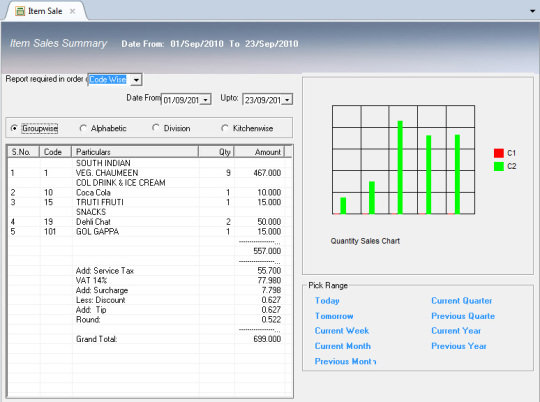Image resolution: width=540 pixels, height=402 pixels.
Task: Click the red C1 legend swatch
Action: click(498, 153)
